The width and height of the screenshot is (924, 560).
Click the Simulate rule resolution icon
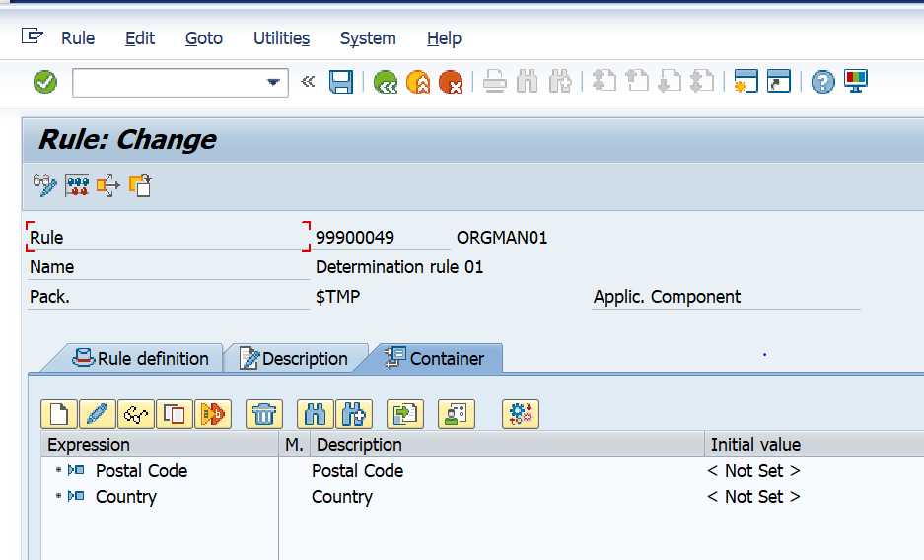[x=77, y=185]
